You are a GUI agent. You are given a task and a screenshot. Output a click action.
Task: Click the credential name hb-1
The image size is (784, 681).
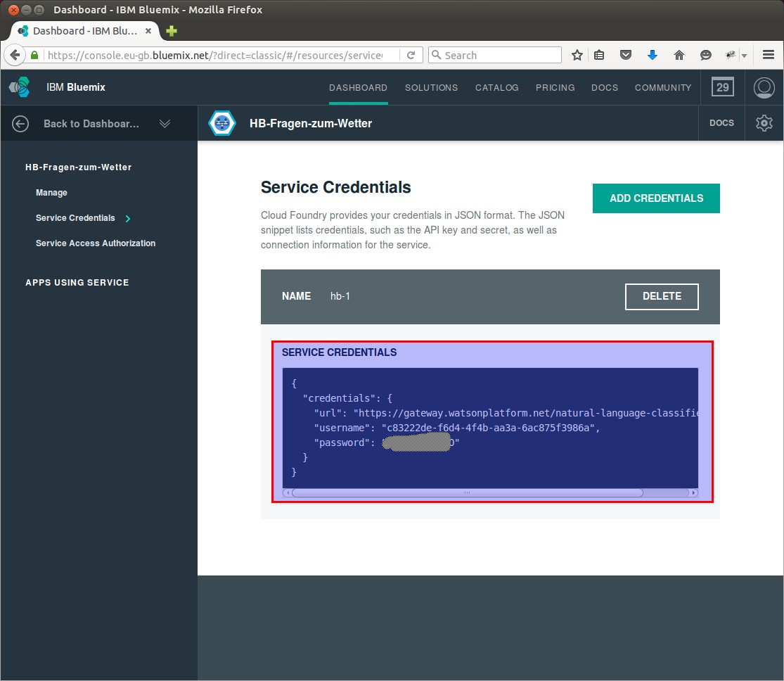(x=340, y=296)
